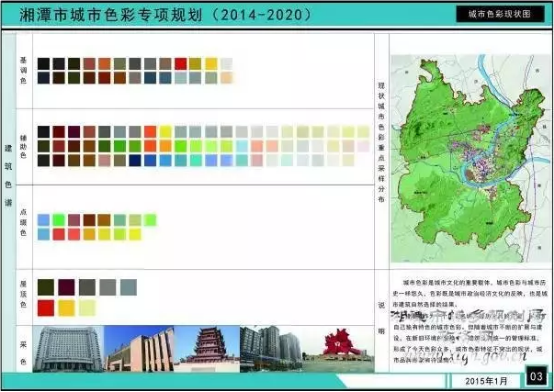Click the 现状城市色彩重点采样分布 vertical label
This screenshot has height=392, width=554.
[x=381, y=142]
